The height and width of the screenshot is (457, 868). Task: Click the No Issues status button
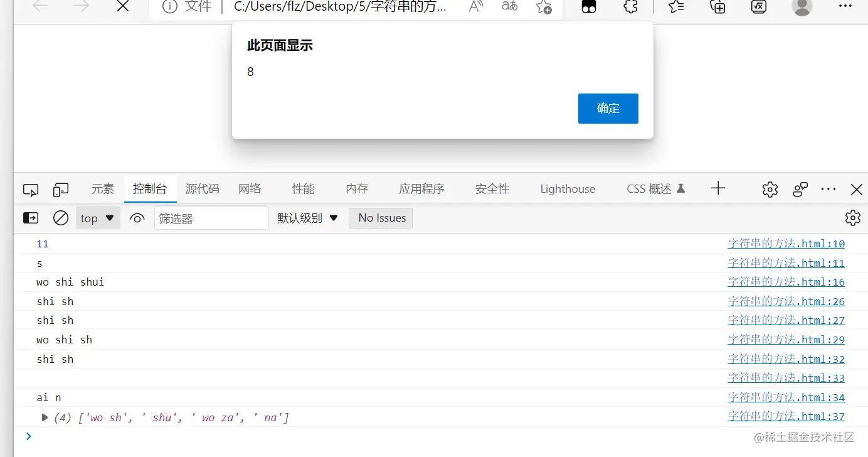point(381,218)
